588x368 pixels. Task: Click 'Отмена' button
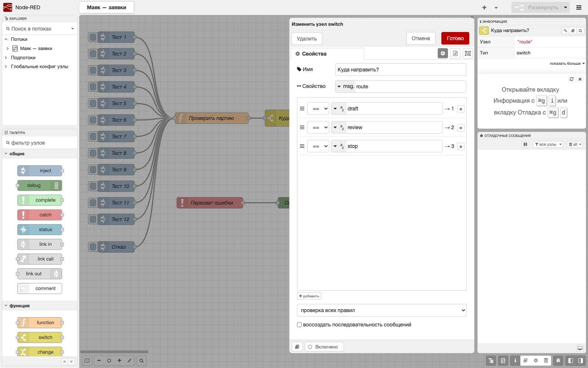point(421,38)
